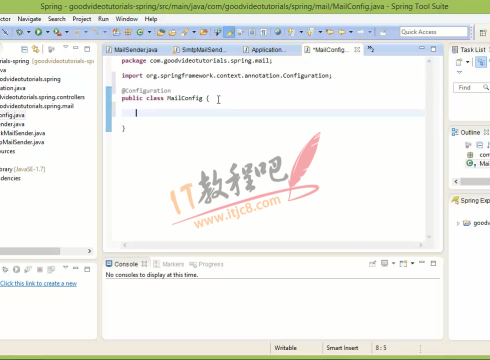Open the Open Console dropdown arrow

413,263
